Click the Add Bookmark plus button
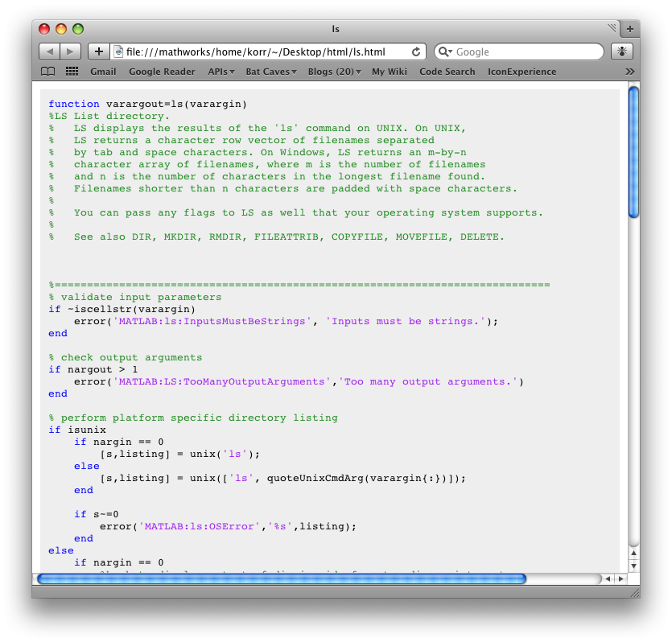This screenshot has width=672, height=642. click(98, 51)
